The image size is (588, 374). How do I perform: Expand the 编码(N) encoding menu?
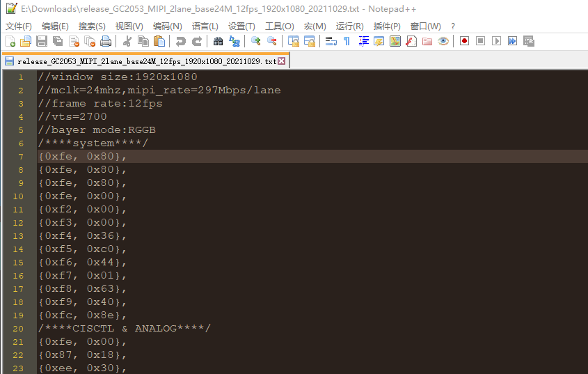167,26
